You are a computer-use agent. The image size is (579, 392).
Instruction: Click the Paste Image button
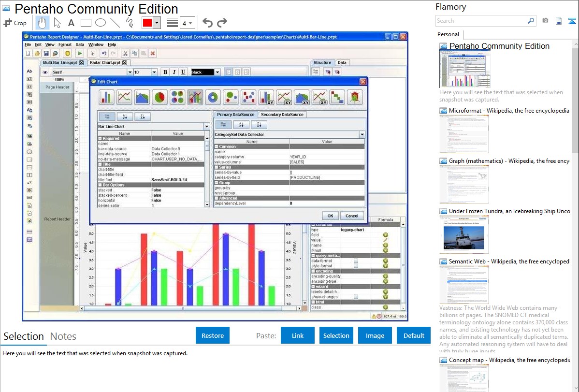(375, 335)
